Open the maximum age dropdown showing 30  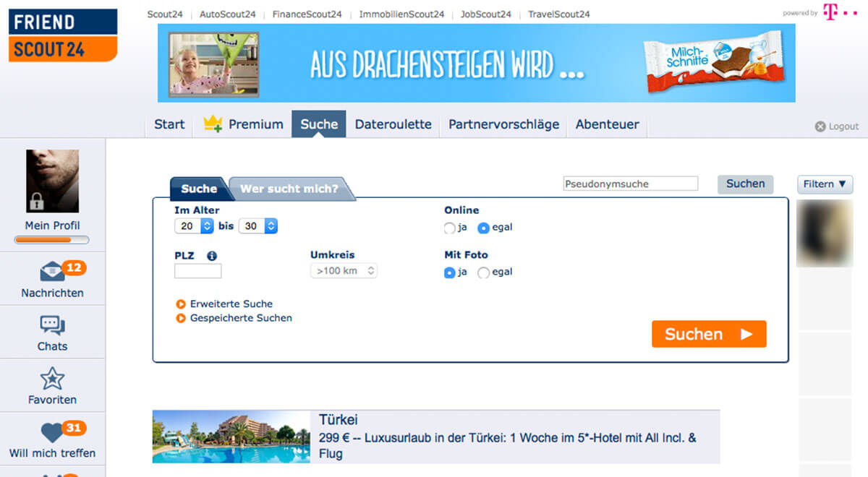tap(258, 226)
